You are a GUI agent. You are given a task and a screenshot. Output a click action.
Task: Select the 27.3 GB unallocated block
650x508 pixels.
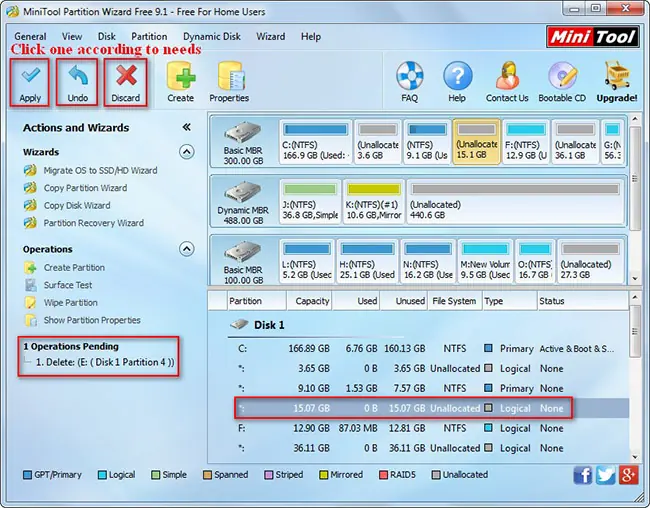(591, 262)
